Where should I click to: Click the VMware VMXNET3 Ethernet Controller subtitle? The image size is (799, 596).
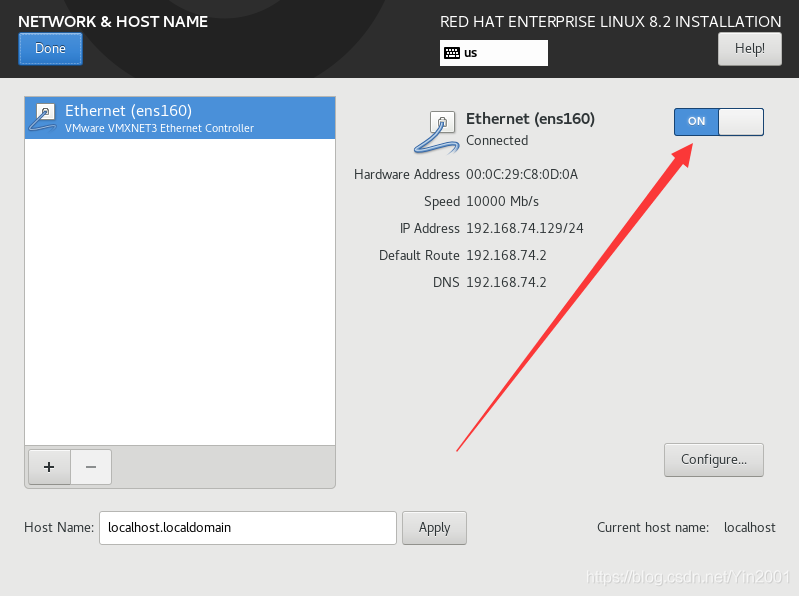(x=159, y=128)
